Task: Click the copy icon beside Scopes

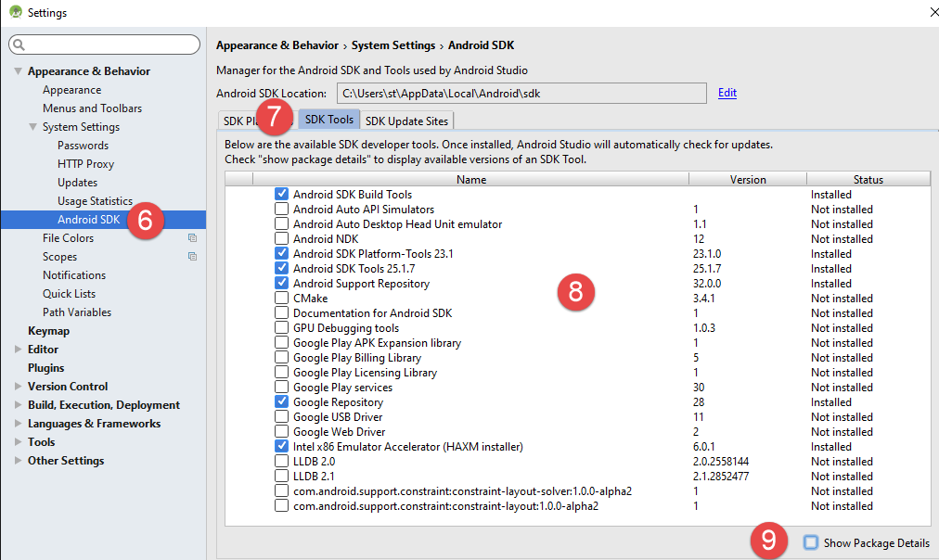Action: point(192,257)
